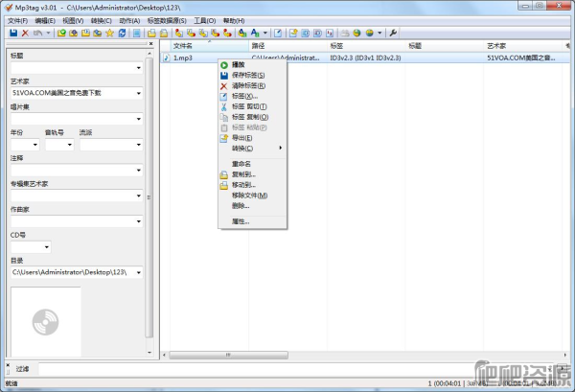Expand the 作曲家 composer dropdown

tap(139, 221)
